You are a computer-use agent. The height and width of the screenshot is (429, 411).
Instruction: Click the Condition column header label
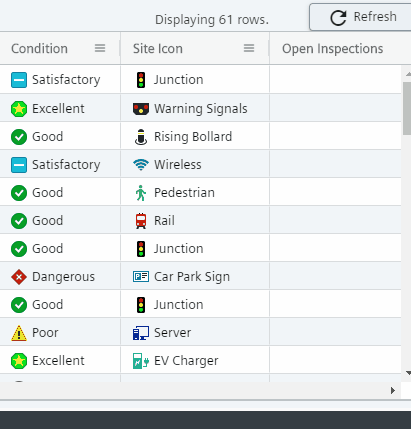point(39,49)
